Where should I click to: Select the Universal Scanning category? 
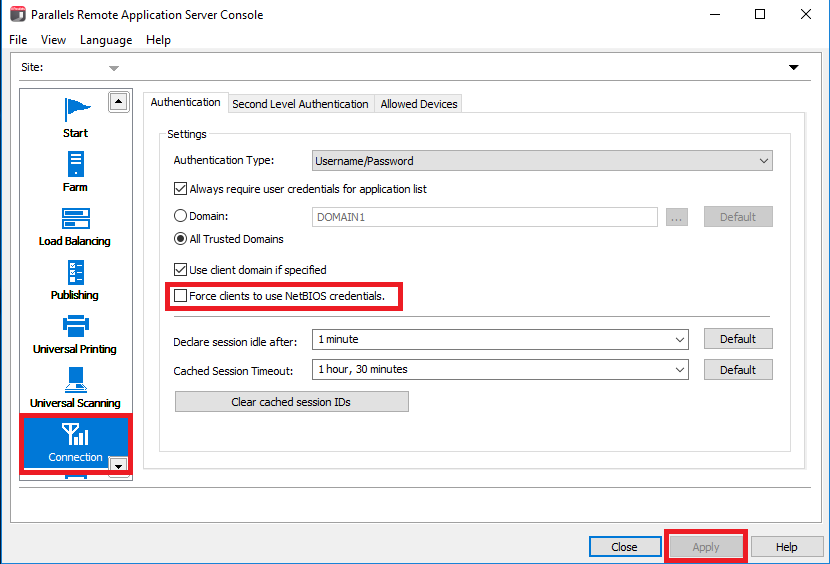pos(75,389)
